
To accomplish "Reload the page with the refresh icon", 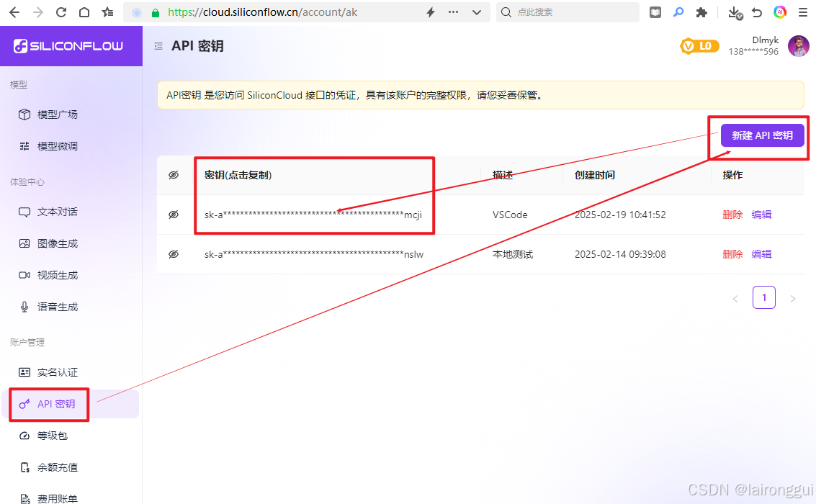I will [x=61, y=12].
